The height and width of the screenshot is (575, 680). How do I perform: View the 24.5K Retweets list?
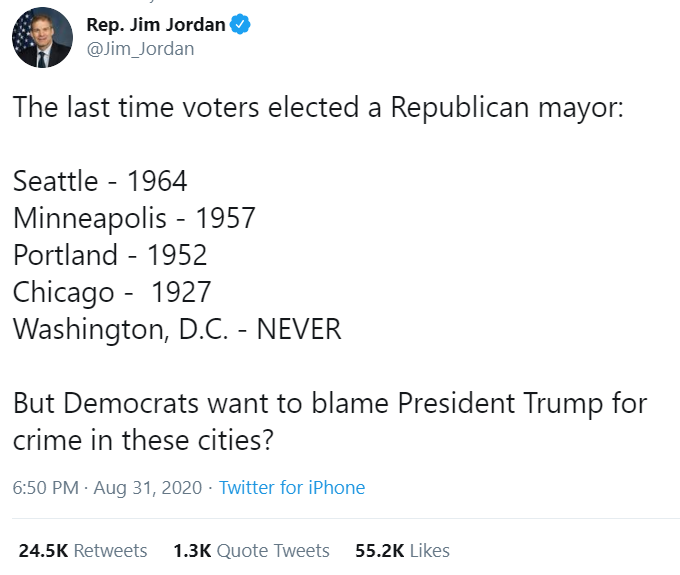(83, 551)
